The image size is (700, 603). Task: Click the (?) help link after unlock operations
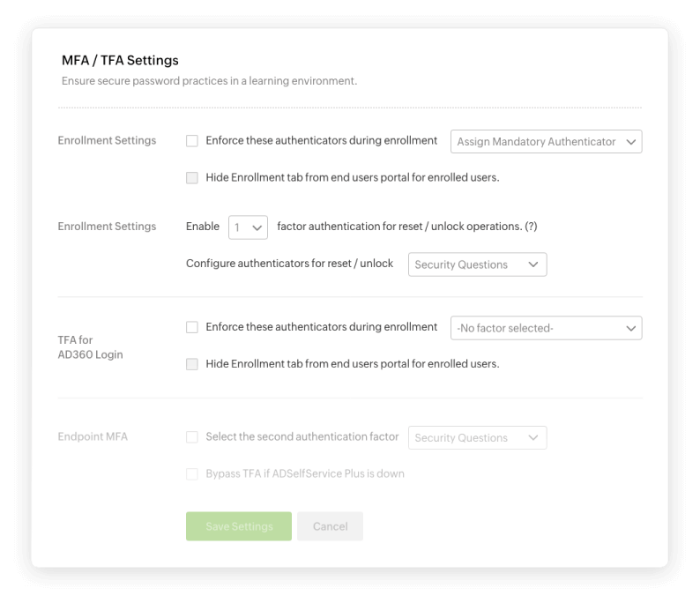(x=531, y=227)
